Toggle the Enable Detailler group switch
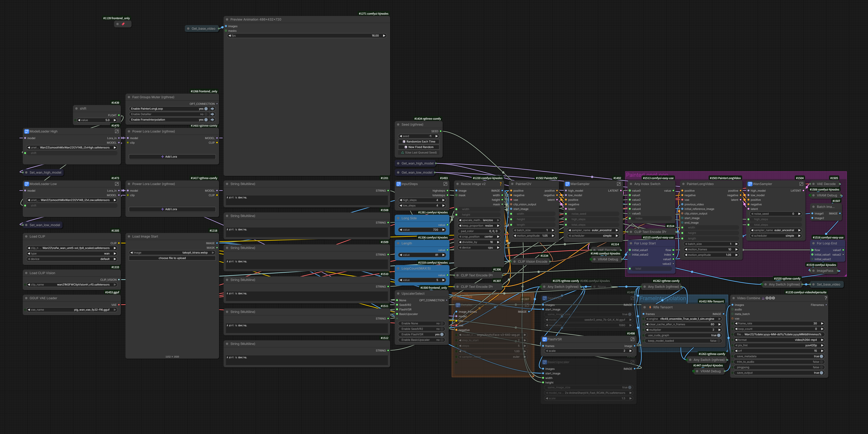Image resolution: width=868 pixels, height=434 pixels. click(x=206, y=114)
